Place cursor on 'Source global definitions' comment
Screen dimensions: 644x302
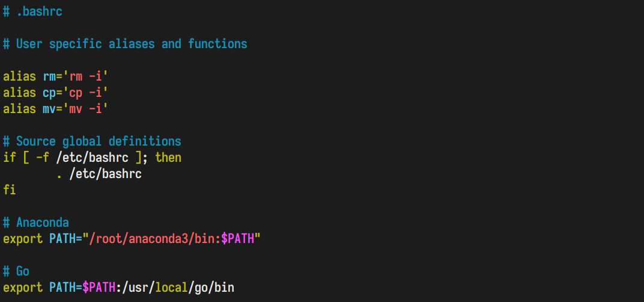[99, 141]
